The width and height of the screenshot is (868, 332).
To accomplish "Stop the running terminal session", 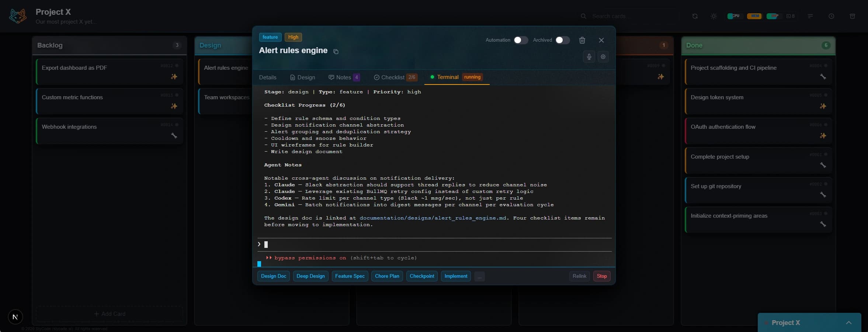I will click(x=602, y=276).
